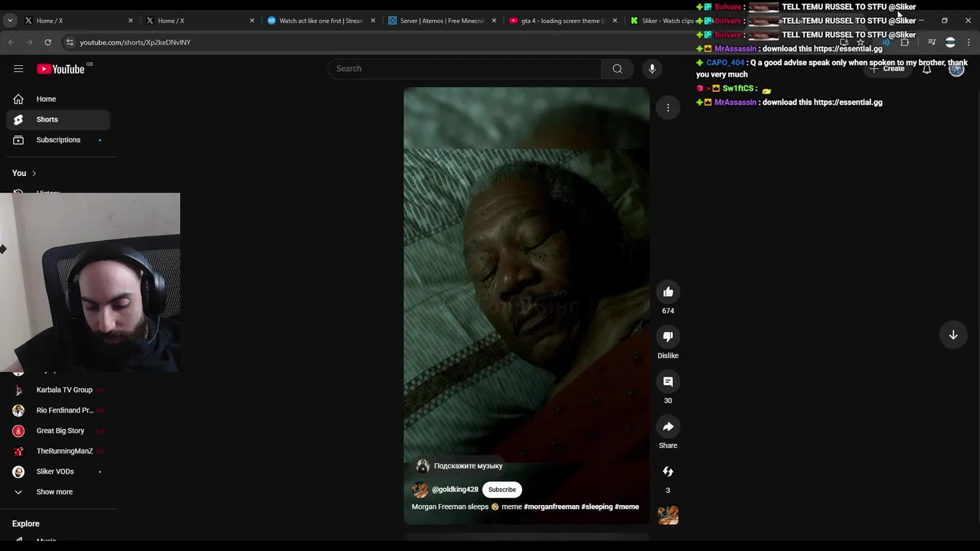Close the Watch act like one first tab
Screen dimensions: 980x551
pyautogui.click(x=373, y=21)
